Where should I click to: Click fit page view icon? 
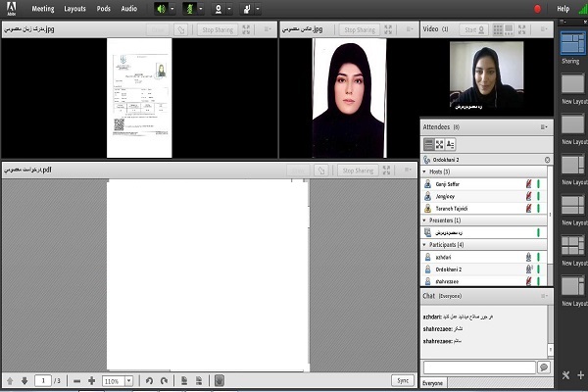(x=184, y=381)
